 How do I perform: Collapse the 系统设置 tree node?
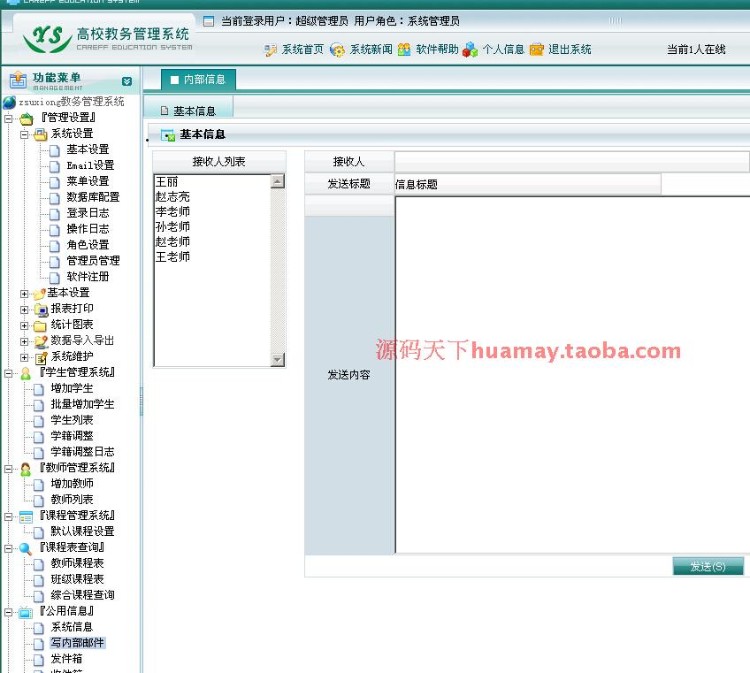coord(24,134)
